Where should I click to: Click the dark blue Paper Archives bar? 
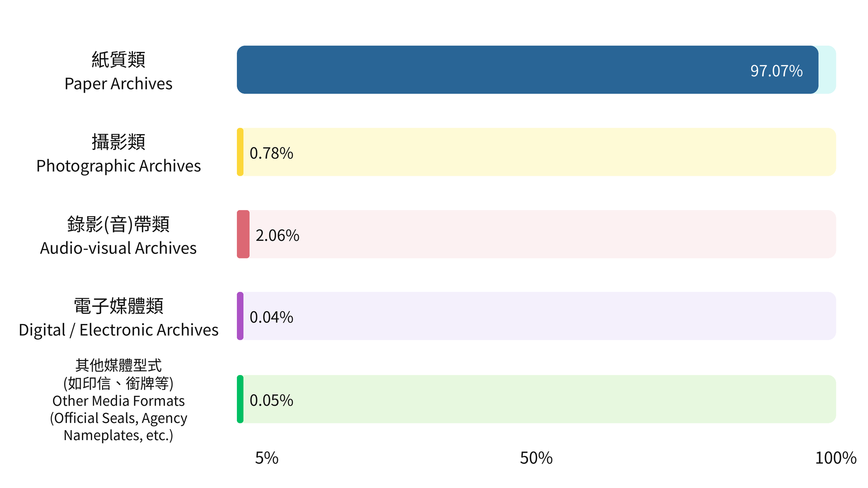pyautogui.click(x=527, y=70)
